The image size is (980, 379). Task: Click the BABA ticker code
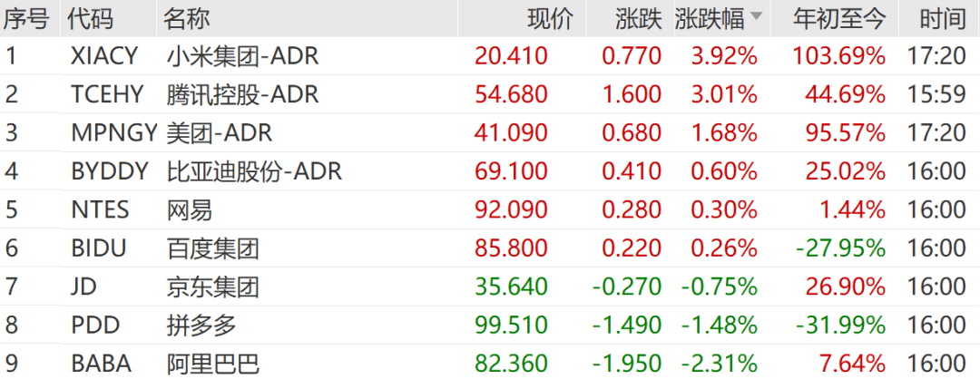pyautogui.click(x=101, y=364)
